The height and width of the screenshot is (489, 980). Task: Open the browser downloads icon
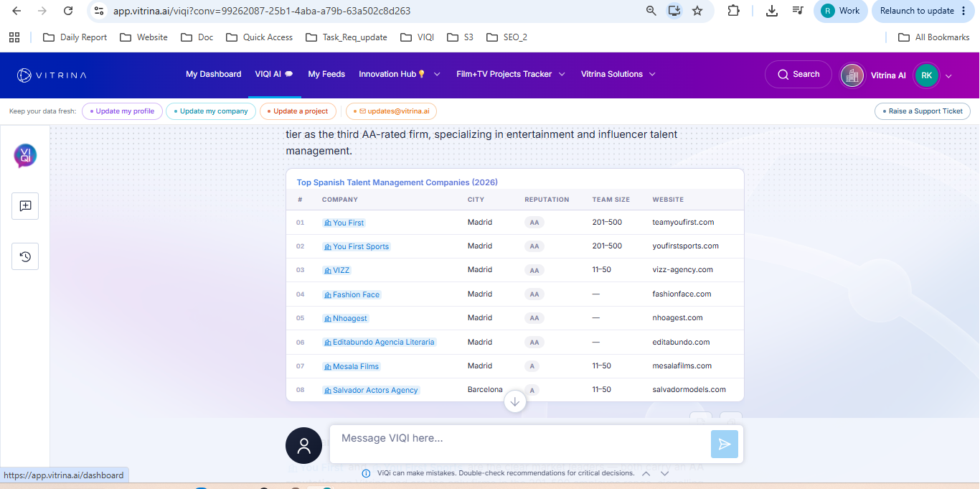(772, 11)
